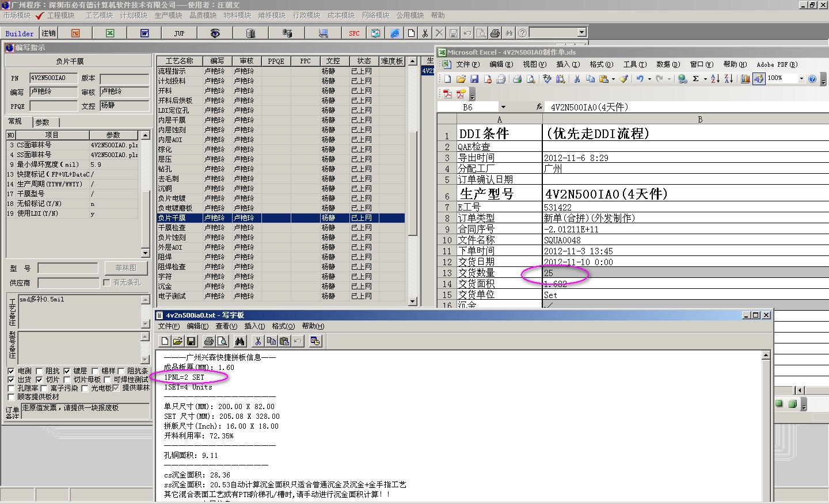This screenshot has height=504, width=829.
Task: Check the 阻抗 checkbox
Action: 39,371
